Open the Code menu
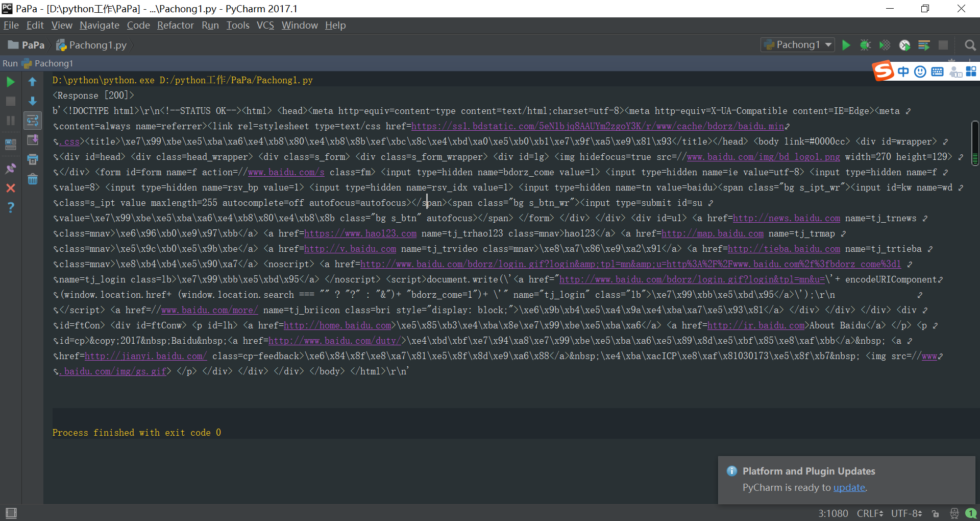The width and height of the screenshot is (980, 521). point(138,25)
